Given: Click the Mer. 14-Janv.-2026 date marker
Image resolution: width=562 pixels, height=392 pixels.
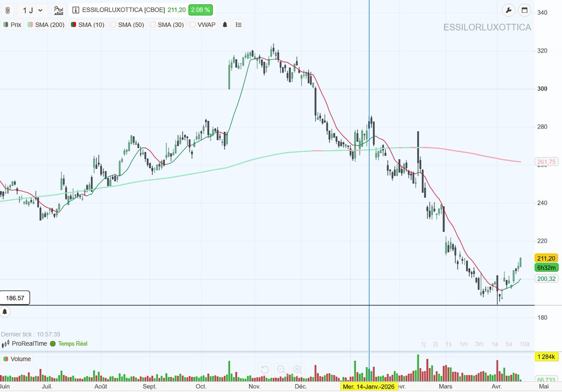Looking at the screenshot, I should point(369,387).
